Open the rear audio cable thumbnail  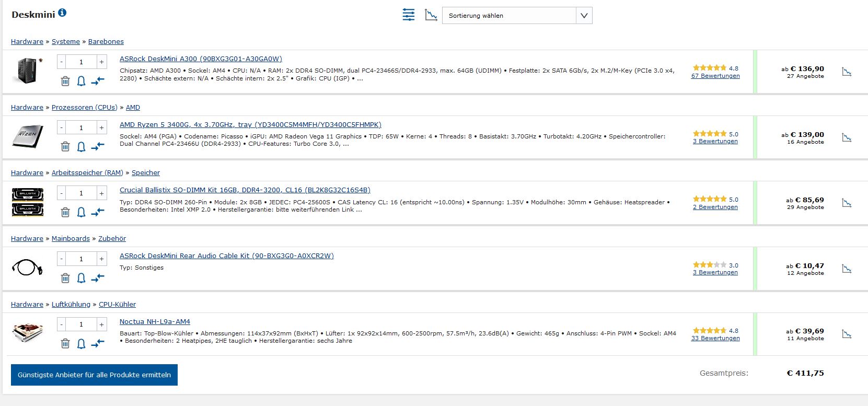28,268
